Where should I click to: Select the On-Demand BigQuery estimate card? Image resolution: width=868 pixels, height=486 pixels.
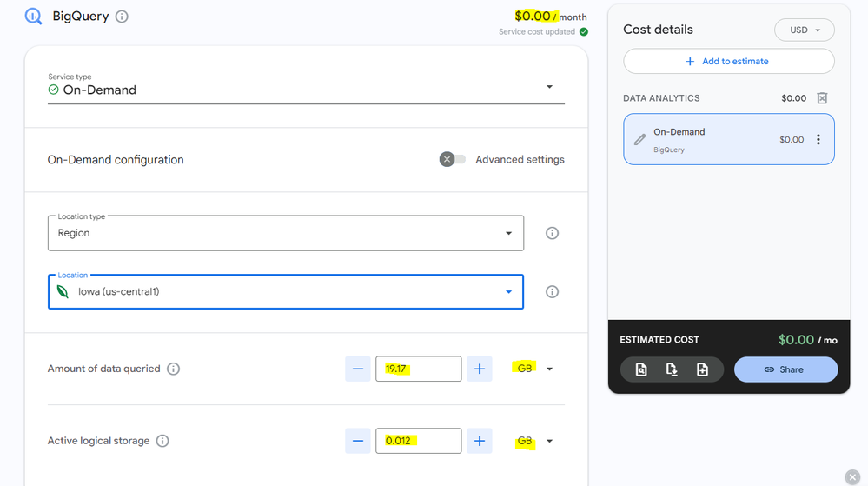(x=728, y=140)
